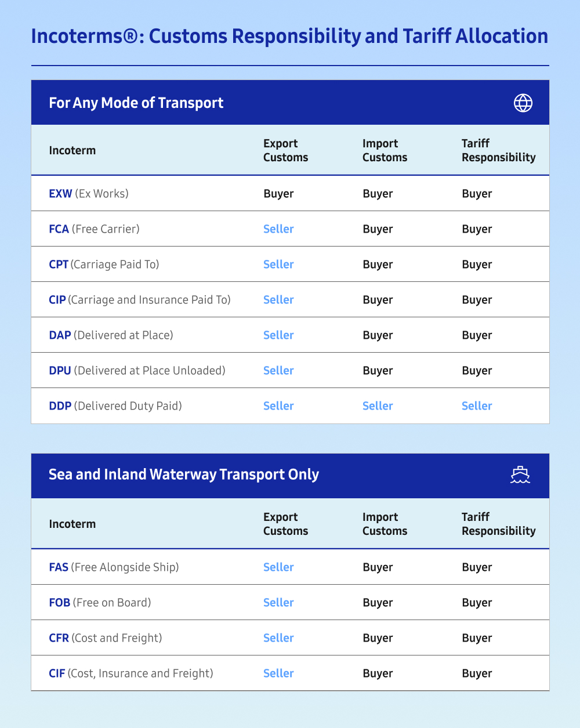
Task: Click the CPT (Carriage Paid To) term
Action: (x=104, y=265)
